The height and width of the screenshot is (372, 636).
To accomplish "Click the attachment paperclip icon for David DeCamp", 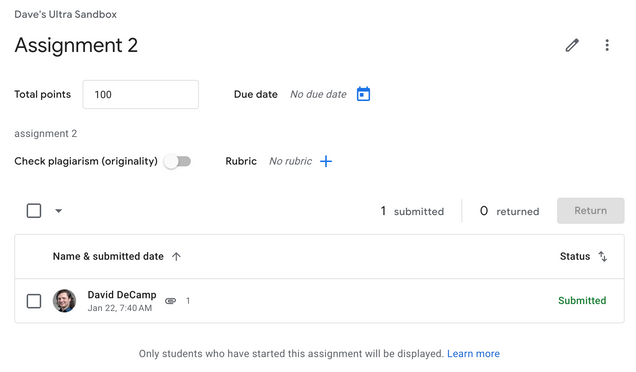I will pos(170,301).
